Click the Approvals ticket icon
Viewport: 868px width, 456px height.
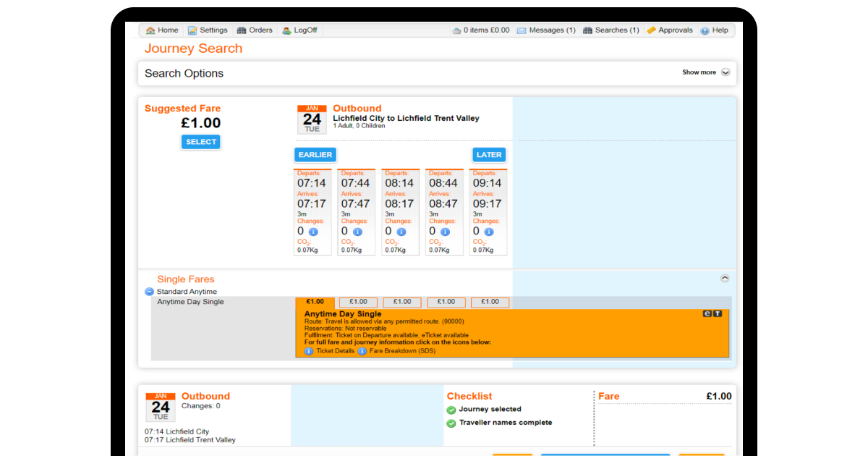pos(652,30)
